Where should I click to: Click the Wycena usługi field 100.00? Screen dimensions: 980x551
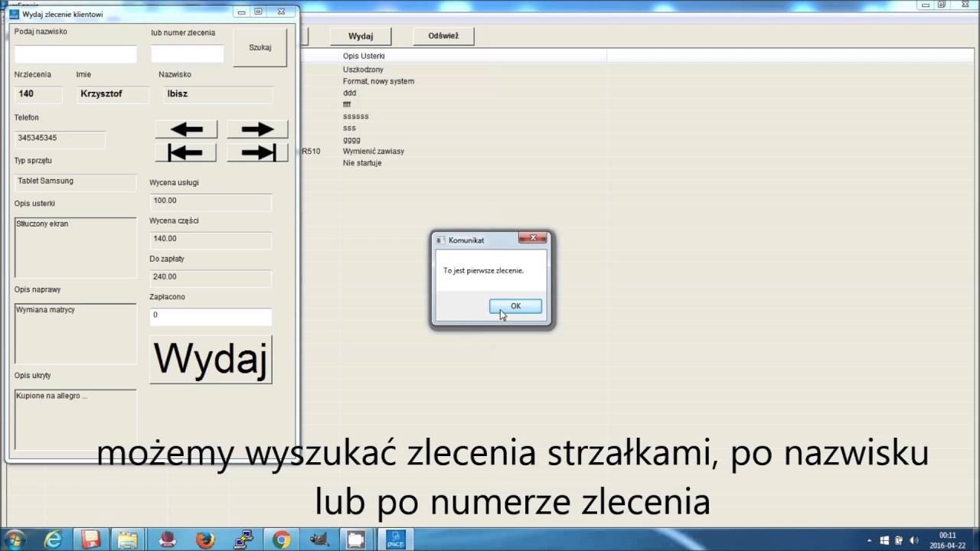pos(211,201)
